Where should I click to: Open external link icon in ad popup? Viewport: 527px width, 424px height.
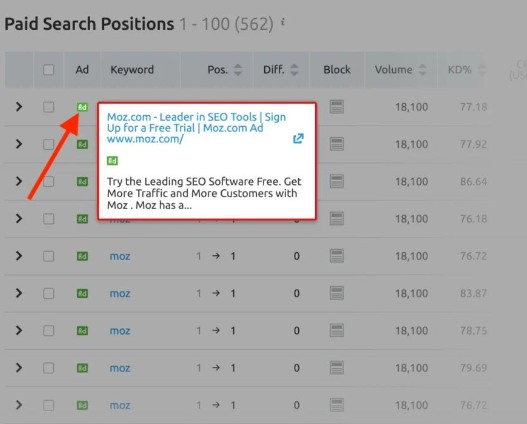[298, 138]
